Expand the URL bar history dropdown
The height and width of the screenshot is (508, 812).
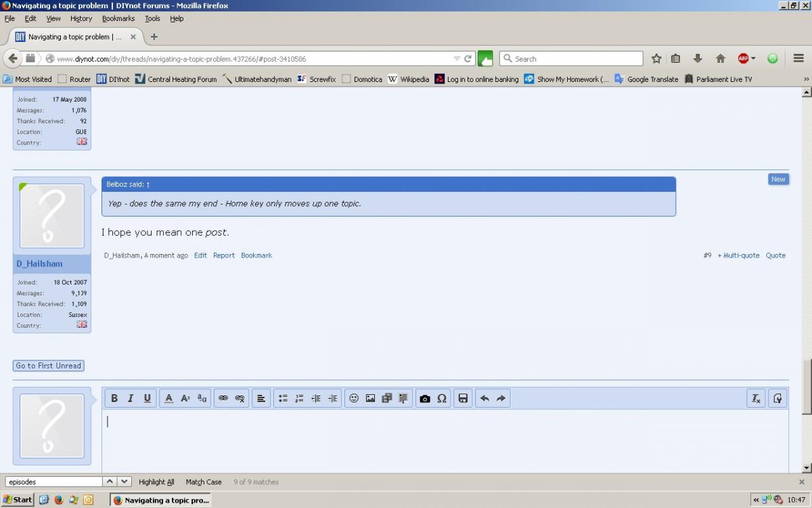pyautogui.click(x=457, y=59)
